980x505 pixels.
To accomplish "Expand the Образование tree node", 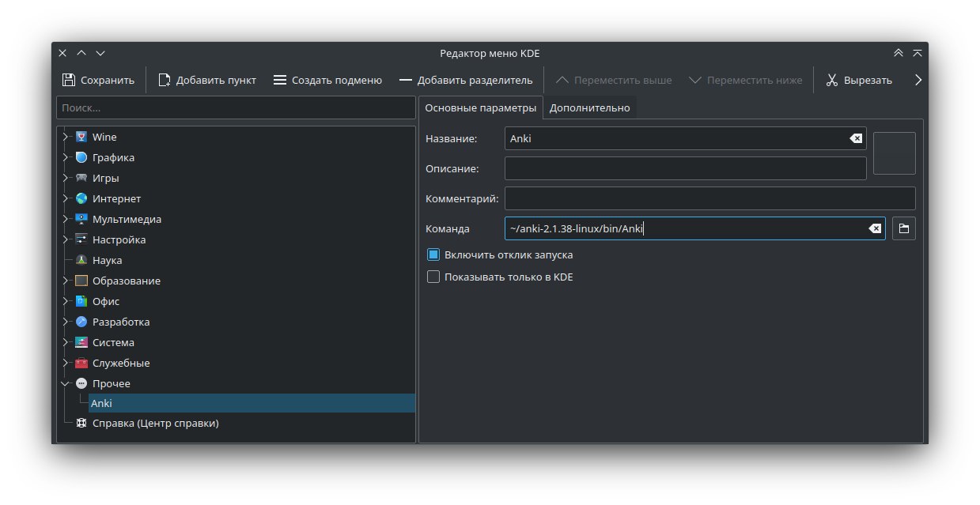I will point(66,281).
